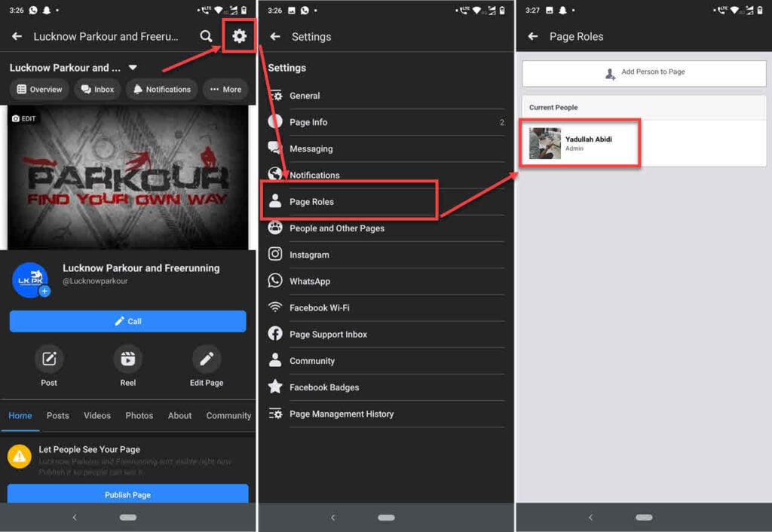Open the Overview tab
The image size is (772, 532).
click(x=39, y=89)
